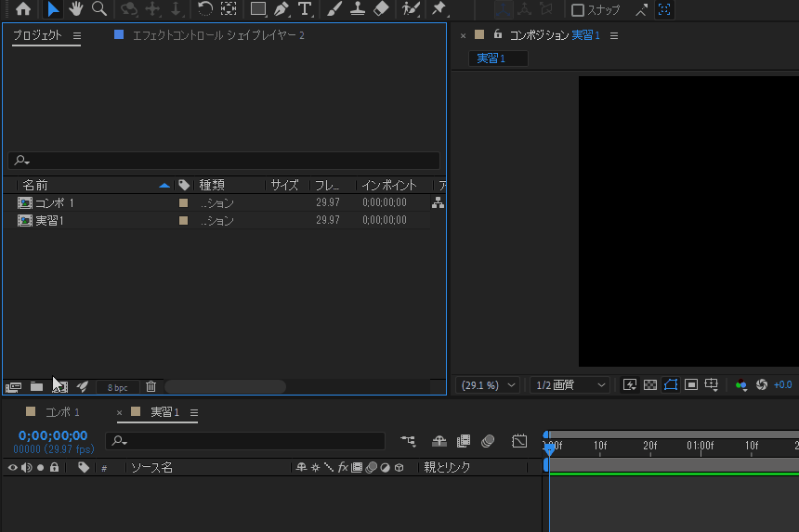The width and height of the screenshot is (799, 532).
Task: Click the 0;00;00;00 current timecode
Action: (x=53, y=435)
